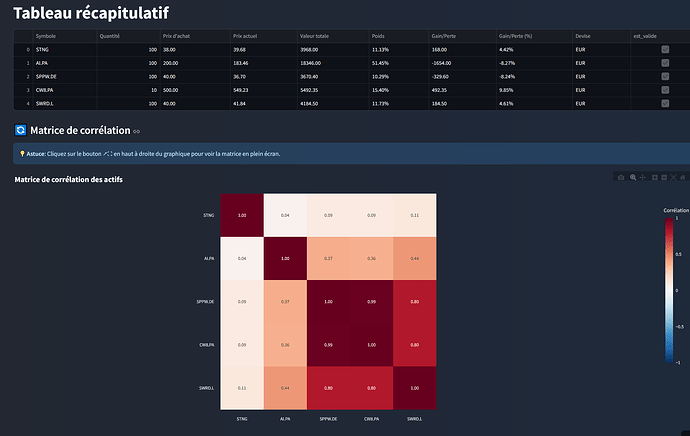Screen dimensions: 690x436
Task: Click the Zoom out minus icon
Action: coord(662,177)
